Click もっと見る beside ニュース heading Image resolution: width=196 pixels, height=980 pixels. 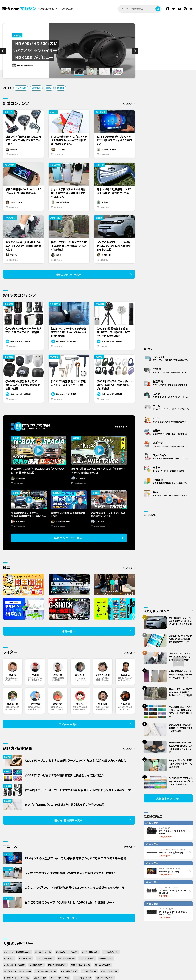(129, 846)
